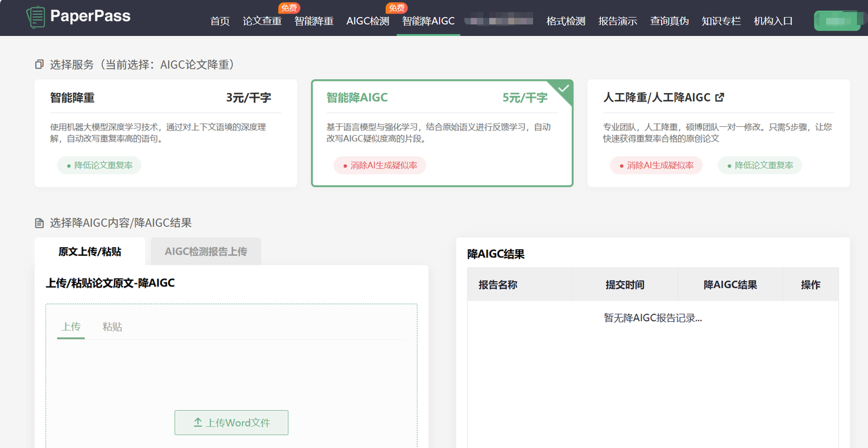The width and height of the screenshot is (868, 448).
Task: Switch to the AIGC检测报告上传 tab
Action: (x=205, y=251)
